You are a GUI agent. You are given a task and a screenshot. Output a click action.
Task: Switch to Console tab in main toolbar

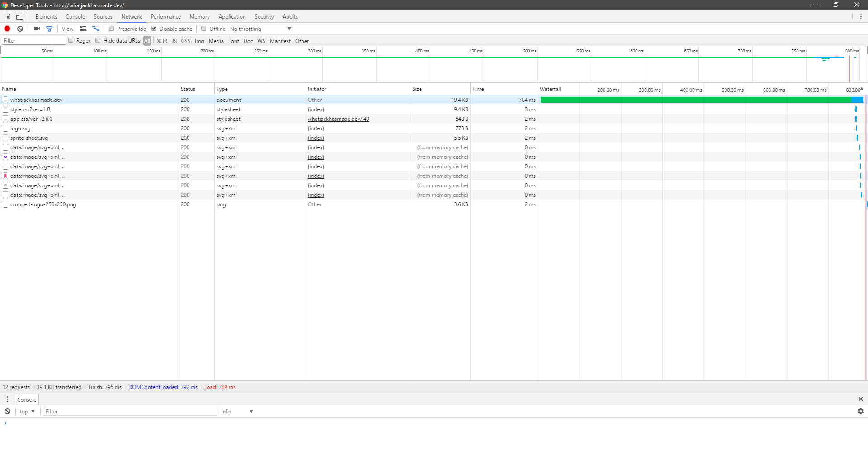(x=75, y=17)
